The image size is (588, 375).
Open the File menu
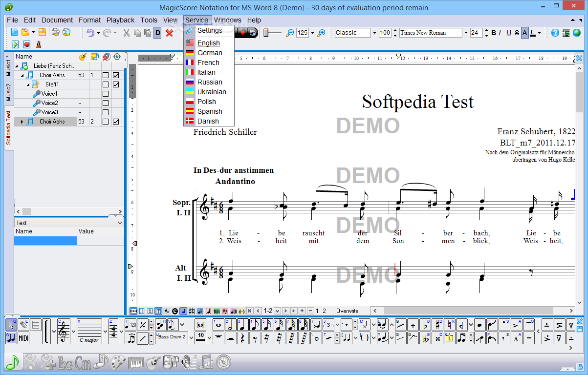coord(12,20)
